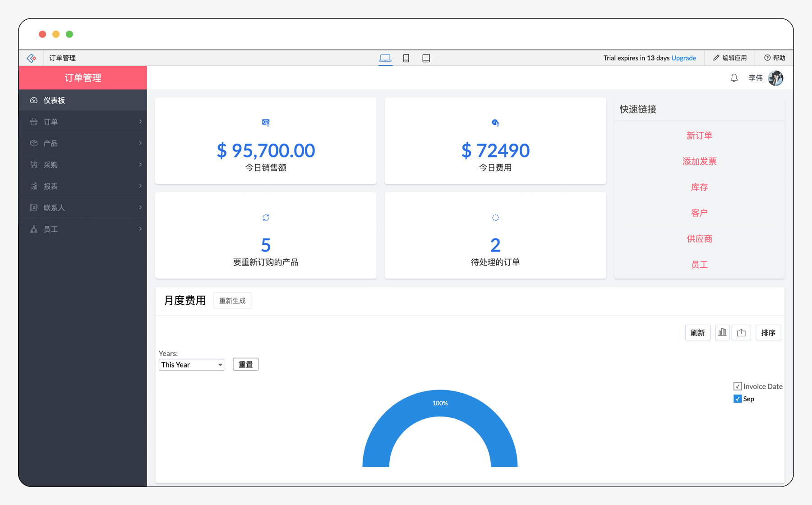Click the cart icon beside 采购
812x505 pixels.
point(34,165)
